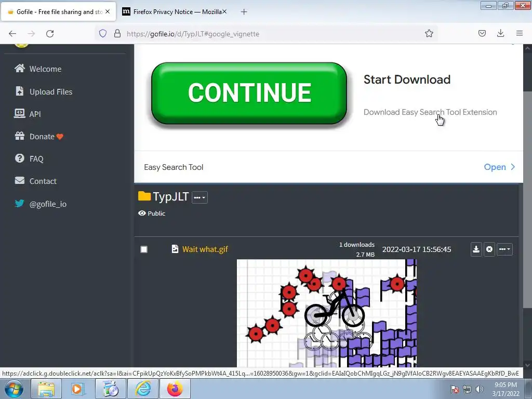Open the TypJLT folder options dropdown

[x=199, y=197]
